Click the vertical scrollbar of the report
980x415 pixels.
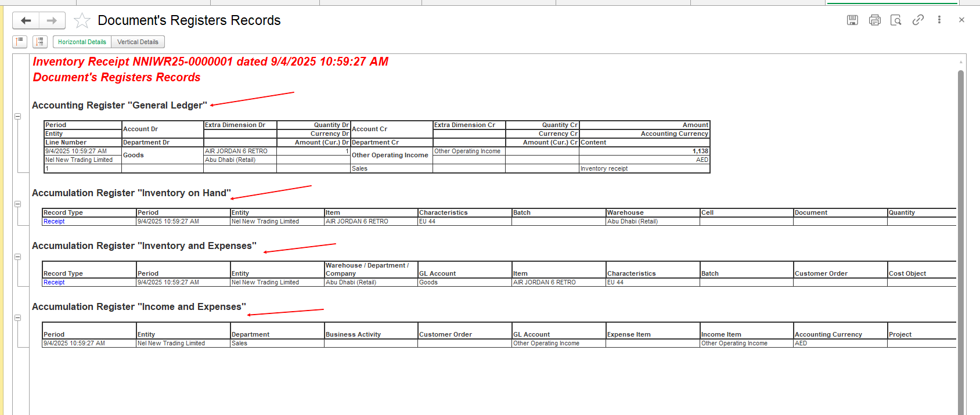tap(961, 232)
